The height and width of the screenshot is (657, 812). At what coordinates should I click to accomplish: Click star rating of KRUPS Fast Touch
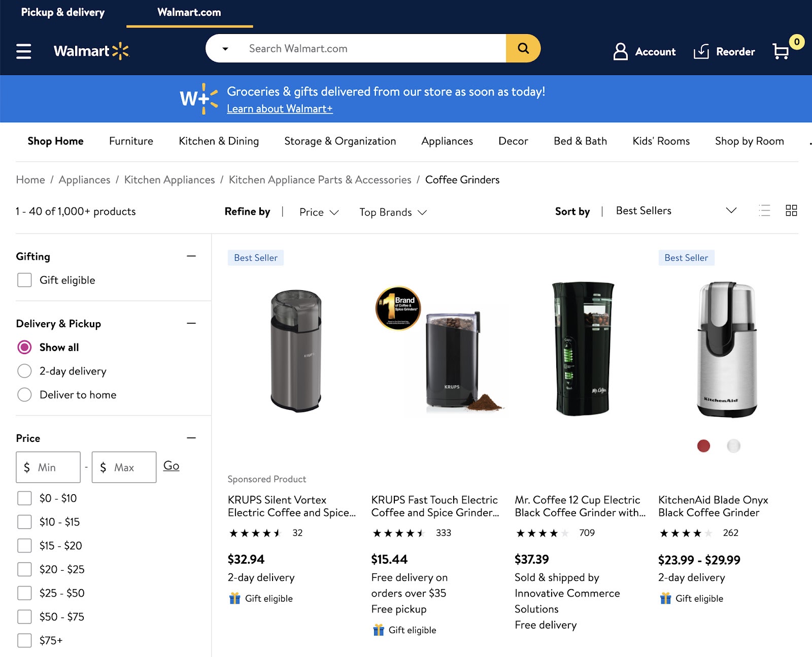pos(399,533)
